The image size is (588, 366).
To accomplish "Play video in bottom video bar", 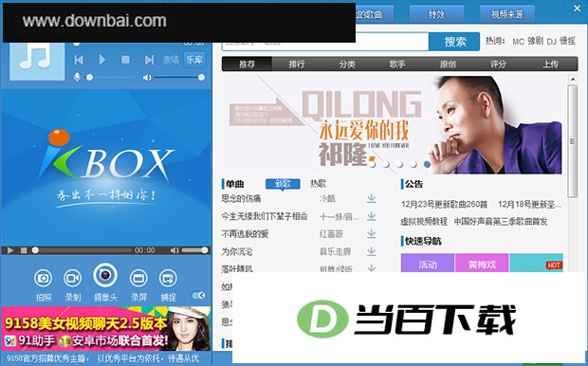I will [x=10, y=250].
